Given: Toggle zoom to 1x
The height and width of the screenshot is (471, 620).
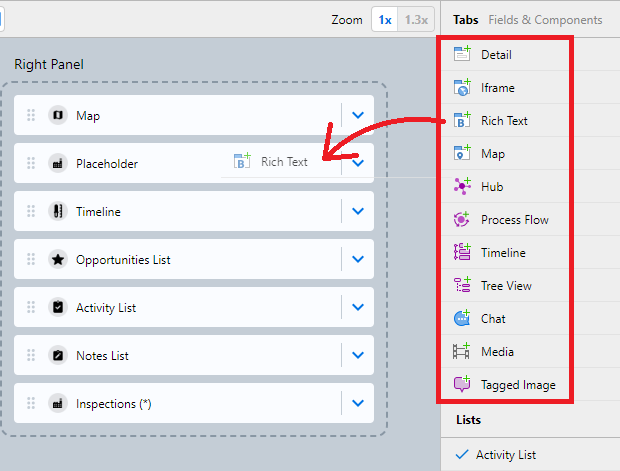Looking at the screenshot, I should pyautogui.click(x=384, y=20).
